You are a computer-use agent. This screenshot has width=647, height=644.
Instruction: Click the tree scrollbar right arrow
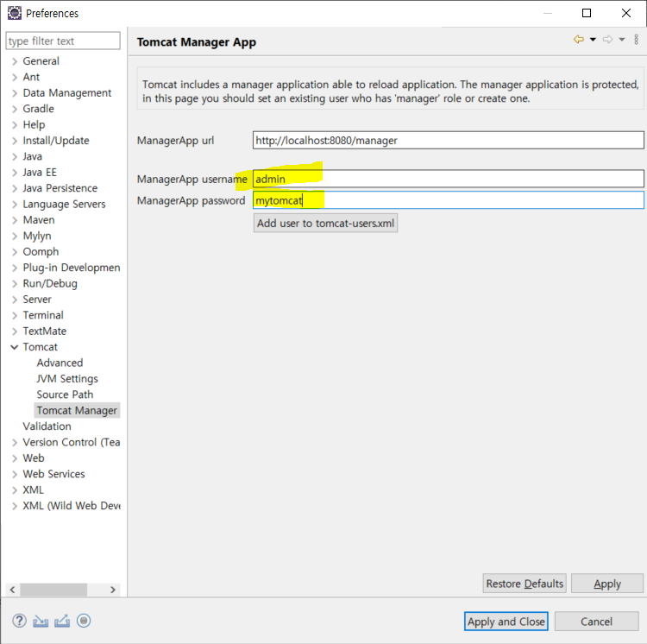[113, 590]
